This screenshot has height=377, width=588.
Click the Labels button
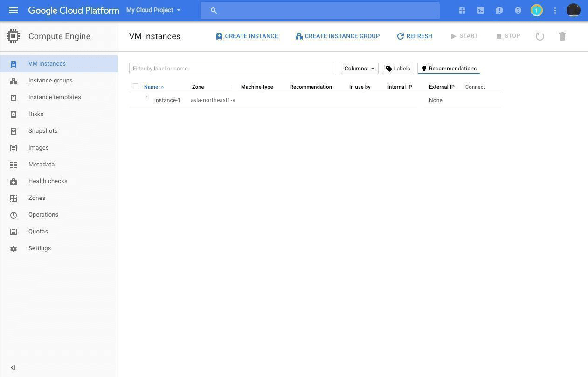398,69
